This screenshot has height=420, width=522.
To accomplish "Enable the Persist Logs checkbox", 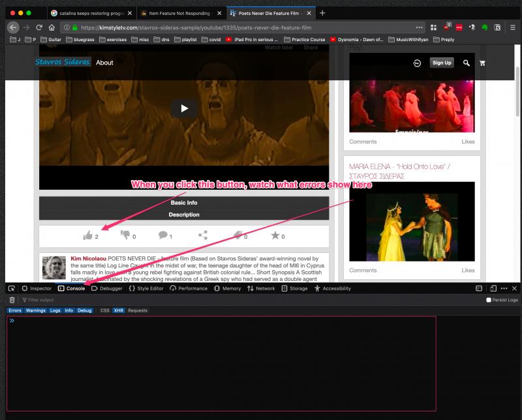I will [x=489, y=300].
